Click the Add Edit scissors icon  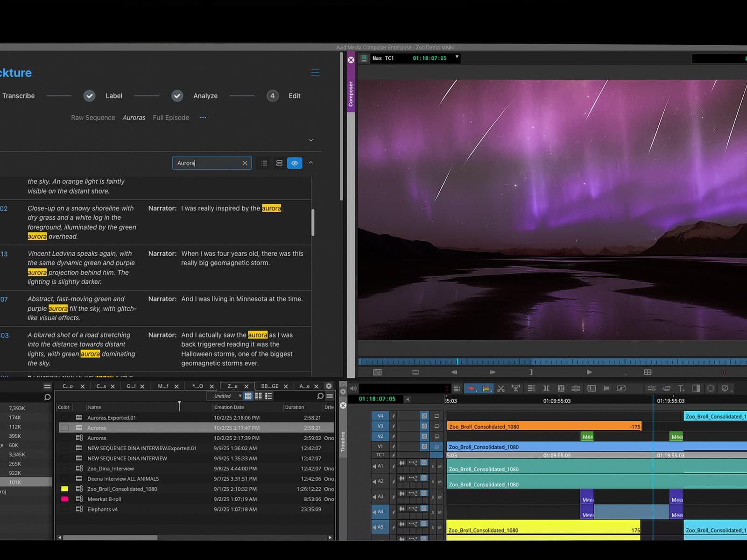501,388
